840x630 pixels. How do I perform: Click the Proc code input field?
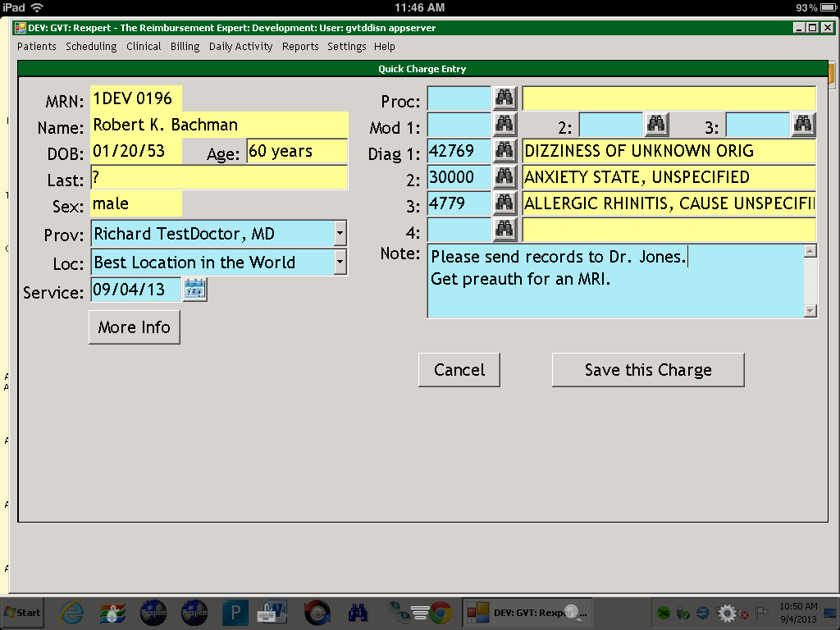[x=459, y=98]
